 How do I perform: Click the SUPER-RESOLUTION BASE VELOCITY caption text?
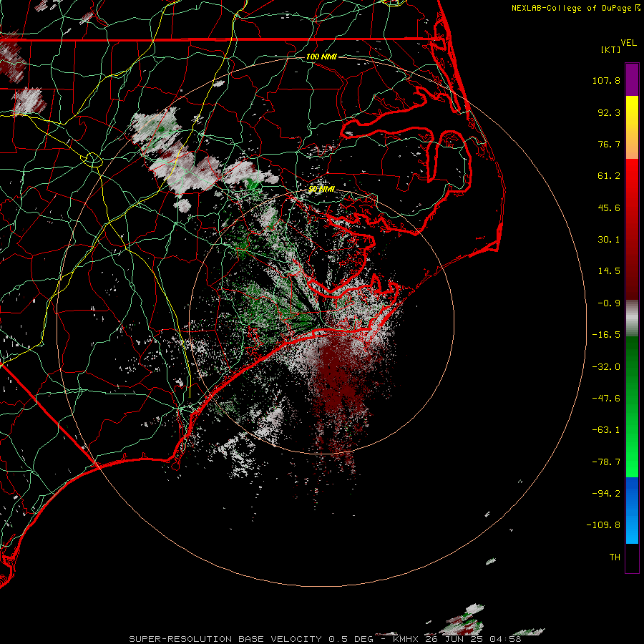click(x=225, y=639)
